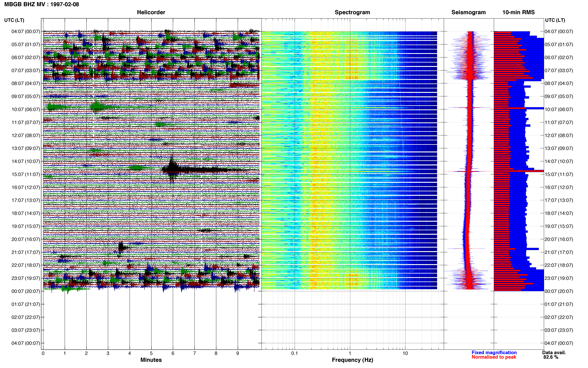Click the left 18:07 (14:07) time label

click(x=26, y=213)
